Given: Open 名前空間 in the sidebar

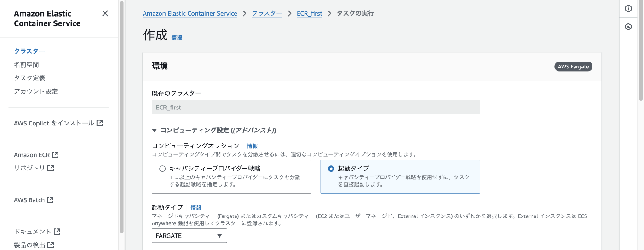Looking at the screenshot, I should tap(26, 65).
